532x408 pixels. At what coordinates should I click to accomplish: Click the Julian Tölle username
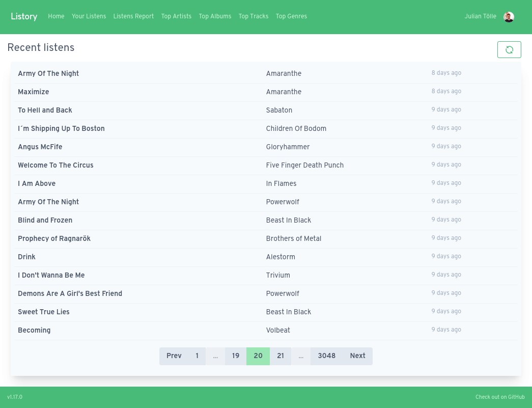point(480,16)
